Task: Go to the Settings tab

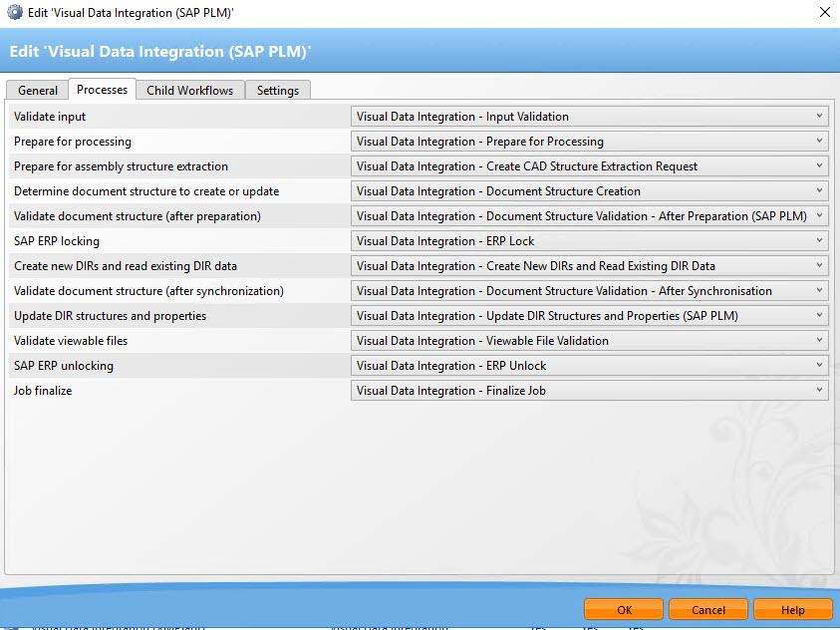Action: [277, 90]
